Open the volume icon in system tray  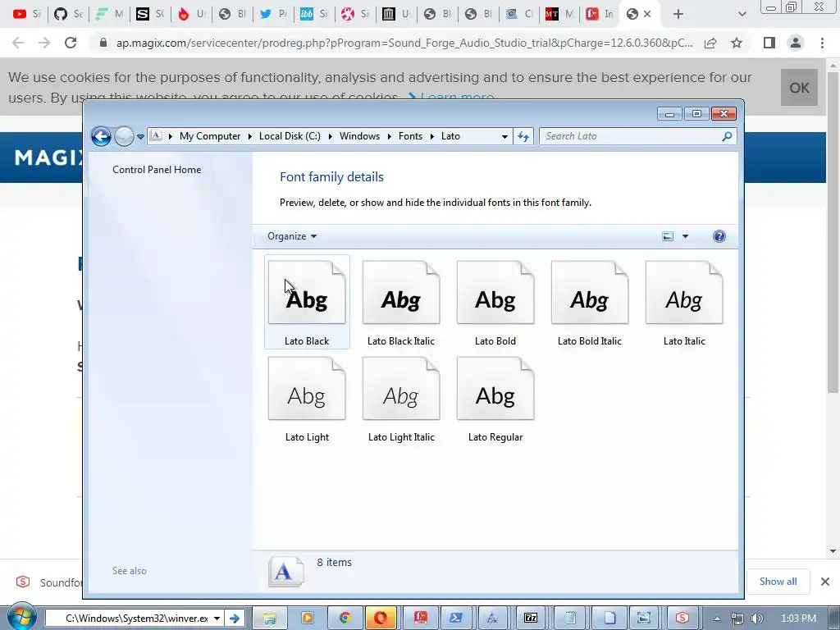(757, 619)
